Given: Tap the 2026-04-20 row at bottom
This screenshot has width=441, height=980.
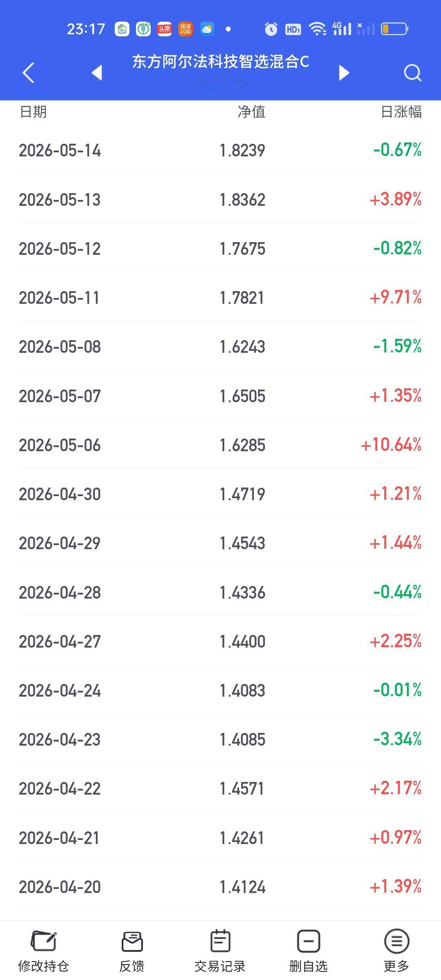Looking at the screenshot, I should pyautogui.click(x=220, y=886).
